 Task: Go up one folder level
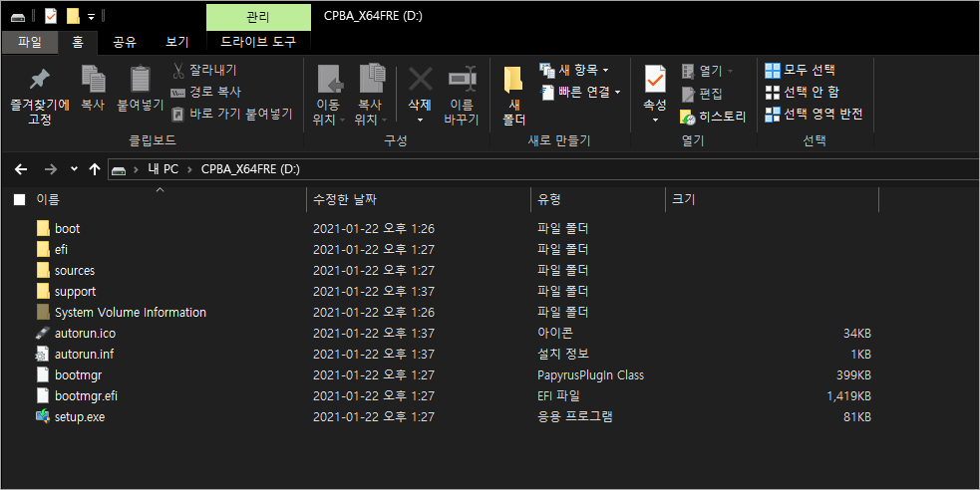95,169
